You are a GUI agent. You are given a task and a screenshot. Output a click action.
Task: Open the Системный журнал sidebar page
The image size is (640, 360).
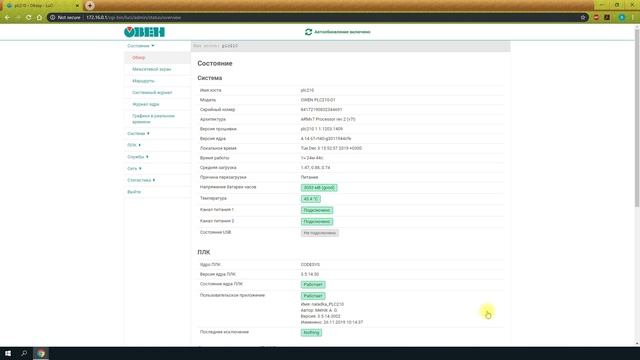pyautogui.click(x=152, y=93)
